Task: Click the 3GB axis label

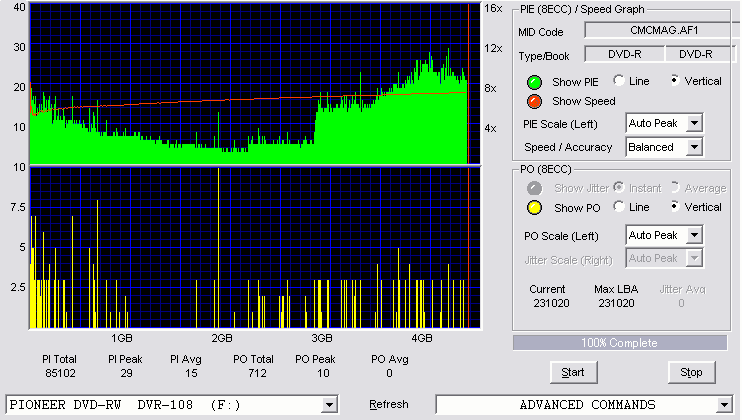Action: [321, 338]
